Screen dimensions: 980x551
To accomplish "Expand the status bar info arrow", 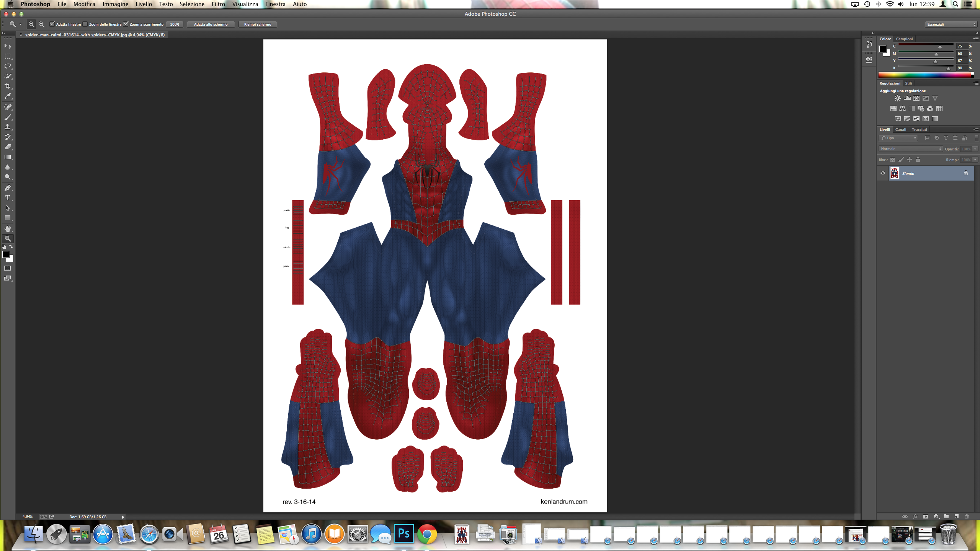I will coord(123,517).
